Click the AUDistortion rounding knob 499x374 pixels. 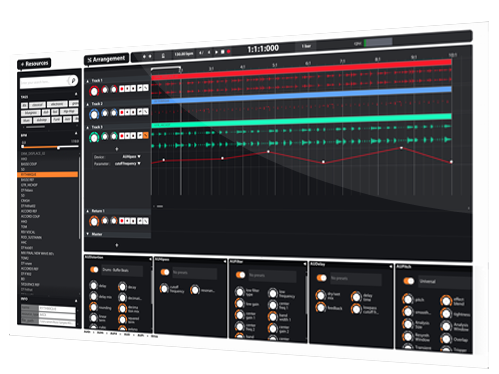click(93, 307)
